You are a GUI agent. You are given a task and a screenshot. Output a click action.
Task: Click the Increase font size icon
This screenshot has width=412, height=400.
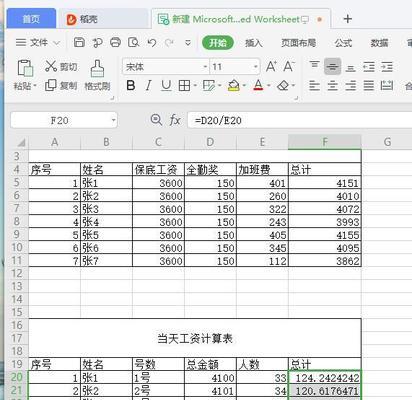tap(271, 67)
